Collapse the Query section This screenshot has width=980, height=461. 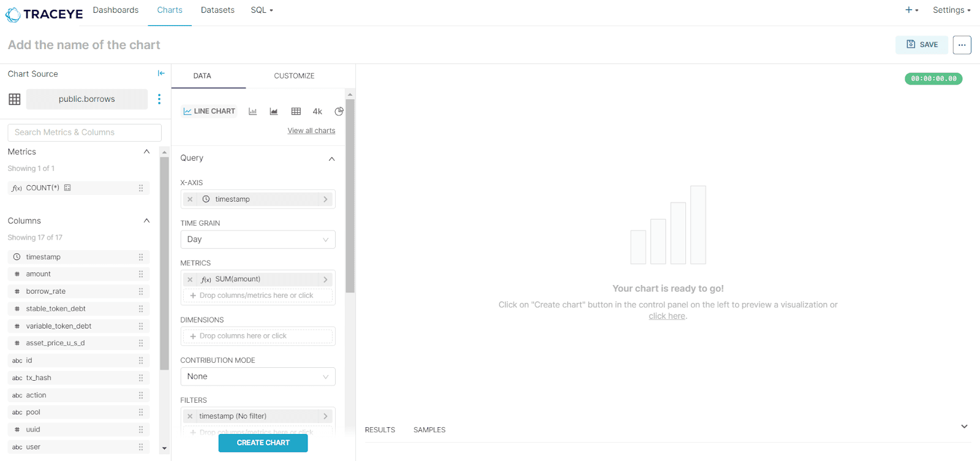point(331,159)
